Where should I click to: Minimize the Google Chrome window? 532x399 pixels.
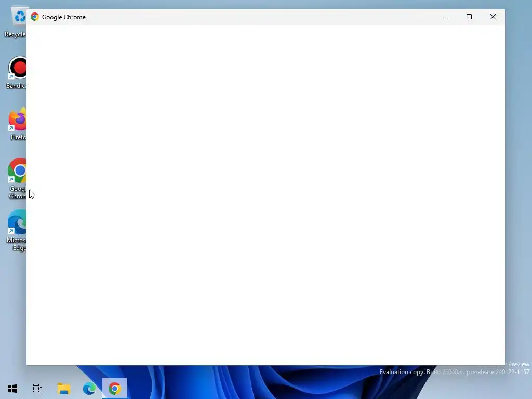click(x=445, y=17)
